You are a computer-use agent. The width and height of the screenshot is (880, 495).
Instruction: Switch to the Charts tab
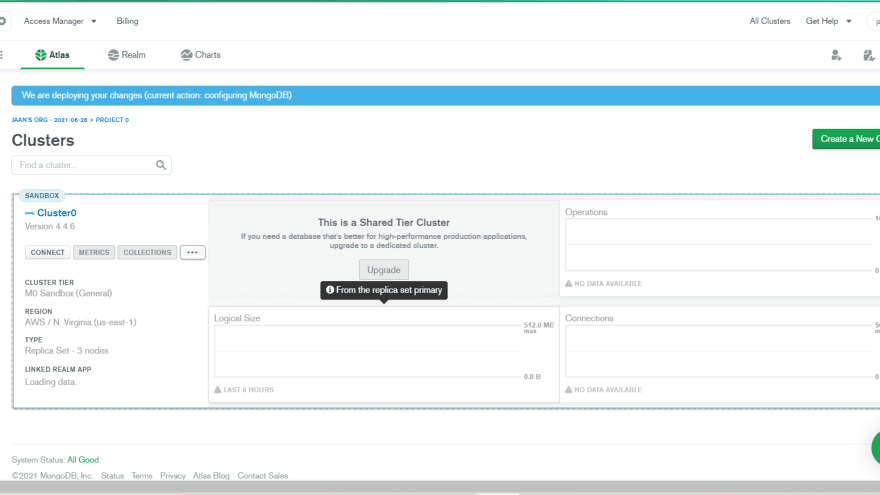point(200,55)
